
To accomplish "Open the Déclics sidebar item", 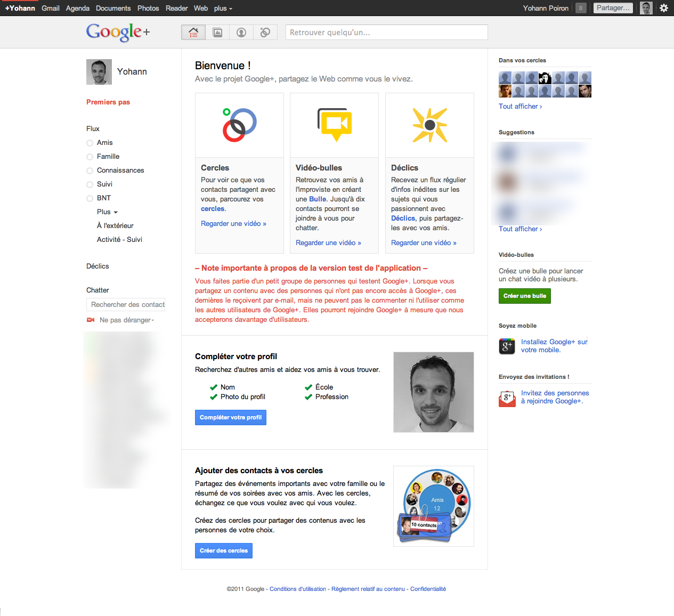I will click(98, 266).
